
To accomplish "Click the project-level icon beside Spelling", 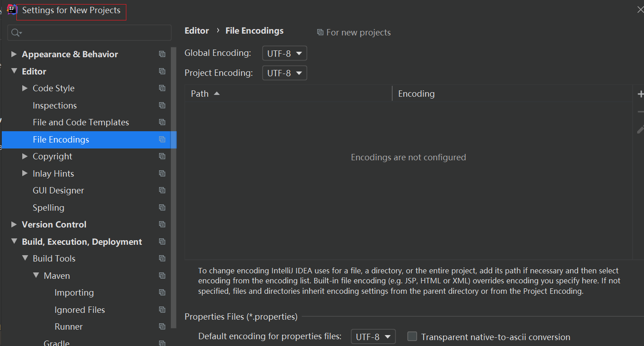I will pos(162,208).
